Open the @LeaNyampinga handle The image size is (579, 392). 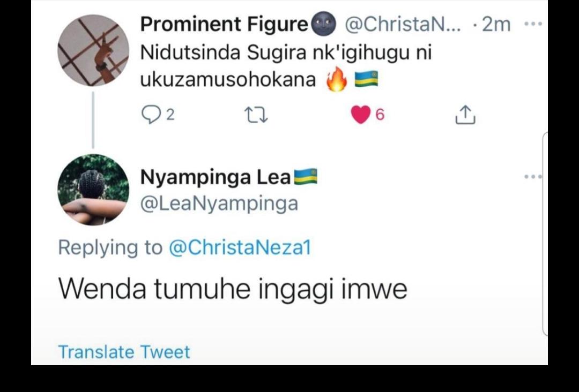pyautogui.click(x=219, y=203)
